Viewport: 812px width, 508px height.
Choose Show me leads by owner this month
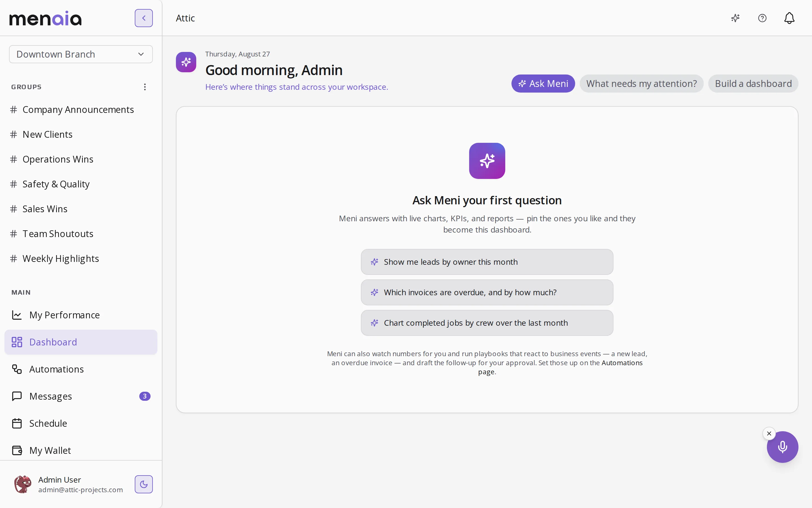[487, 262]
